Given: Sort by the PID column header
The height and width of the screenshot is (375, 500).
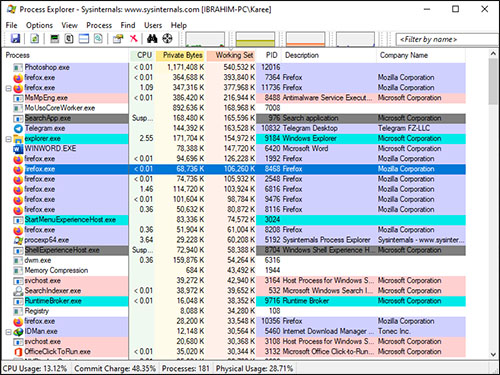Looking at the screenshot, I should [269, 55].
